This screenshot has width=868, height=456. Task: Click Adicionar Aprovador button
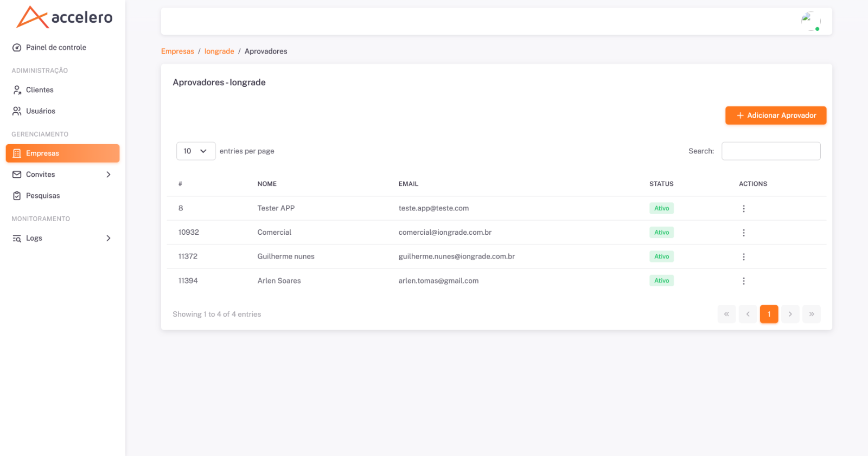(776, 115)
